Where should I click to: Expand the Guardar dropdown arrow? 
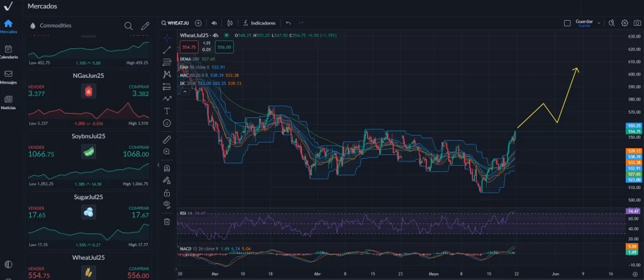[x=599, y=23]
